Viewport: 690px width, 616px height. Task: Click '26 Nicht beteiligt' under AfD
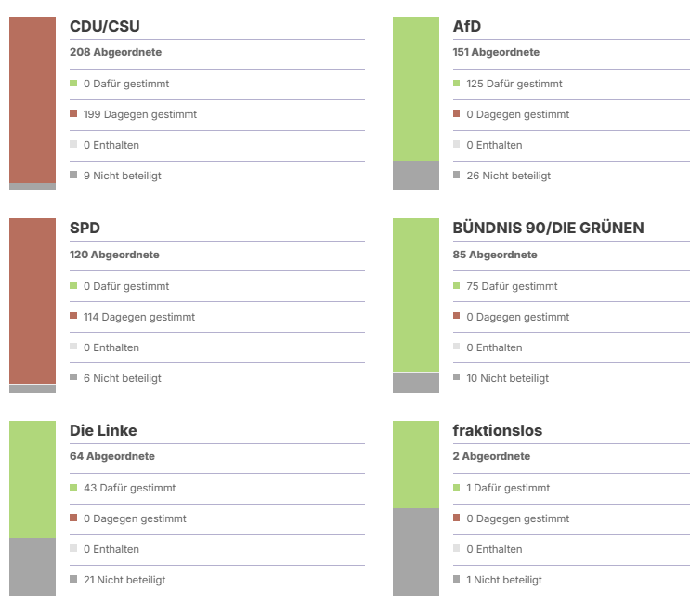pyautogui.click(x=508, y=176)
